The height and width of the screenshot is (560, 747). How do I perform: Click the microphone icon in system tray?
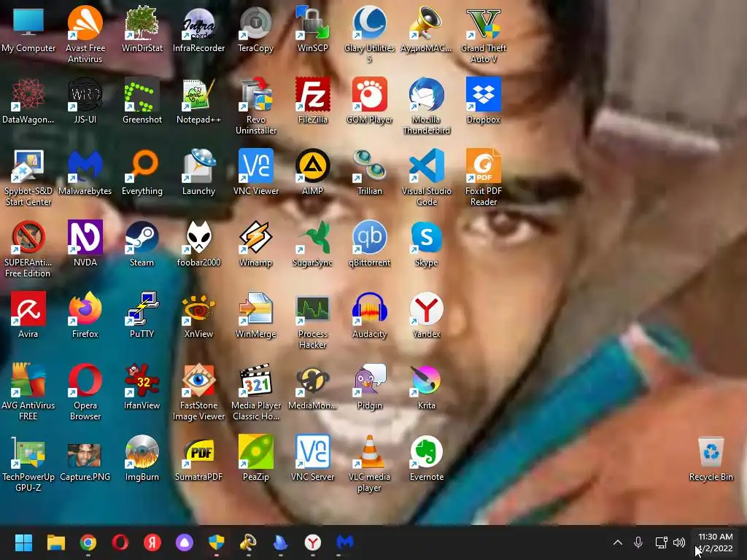(x=638, y=542)
